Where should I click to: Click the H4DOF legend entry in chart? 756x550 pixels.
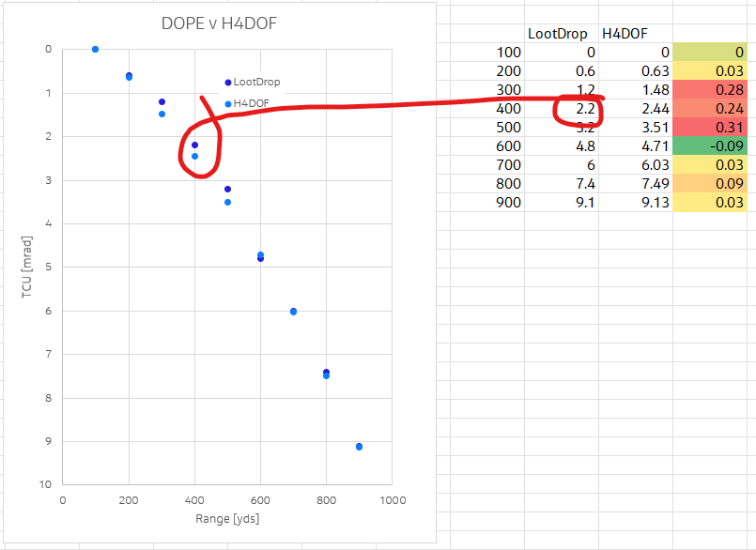[x=251, y=103]
